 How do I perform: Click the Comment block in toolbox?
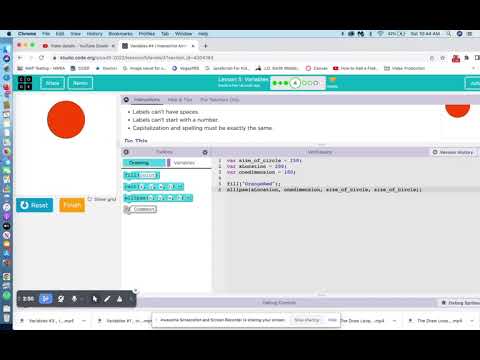click(x=140, y=209)
